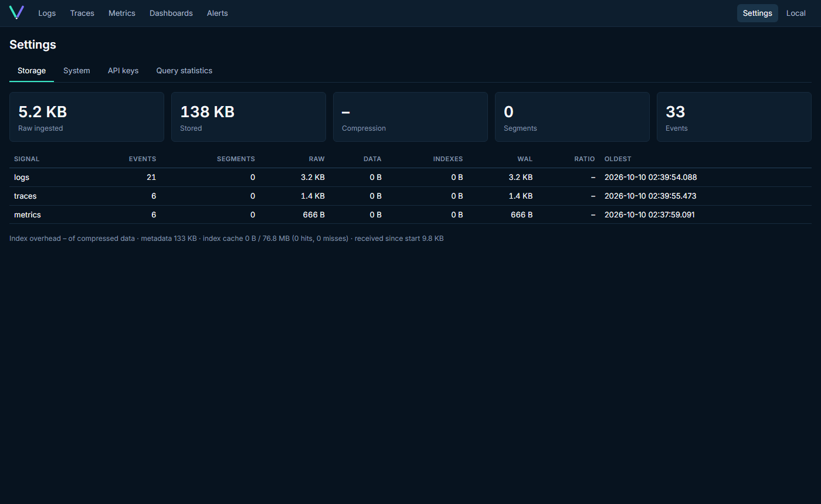Click the WAL column header
The image size is (821, 504).
[x=525, y=159]
